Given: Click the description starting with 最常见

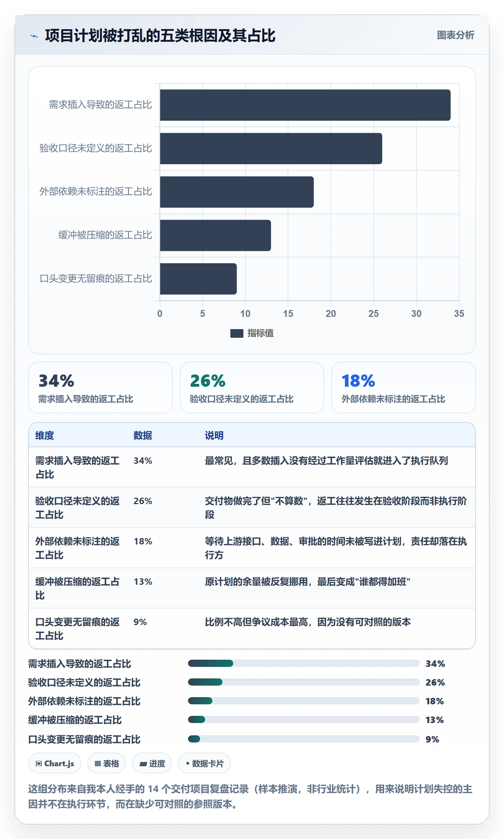Looking at the screenshot, I should (x=326, y=461).
